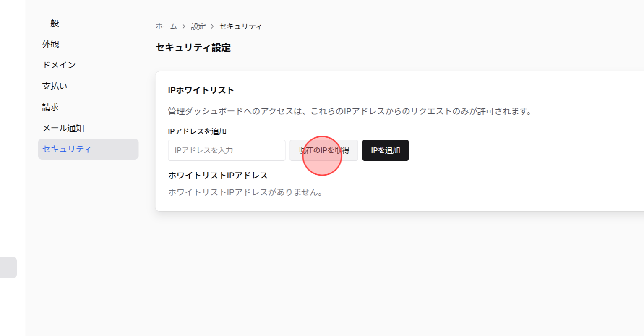Image resolution: width=644 pixels, height=336 pixels.
Task: Open the 請求 settings page
Action: pyautogui.click(x=50, y=107)
